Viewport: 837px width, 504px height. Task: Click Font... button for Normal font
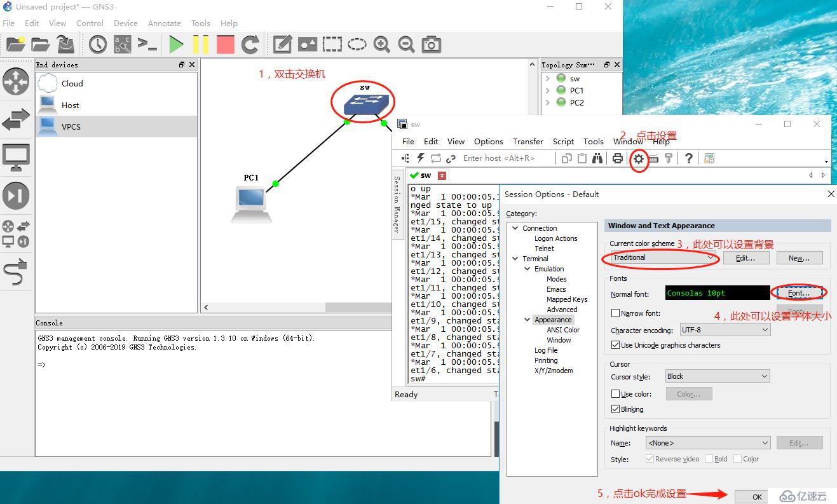pyautogui.click(x=799, y=293)
